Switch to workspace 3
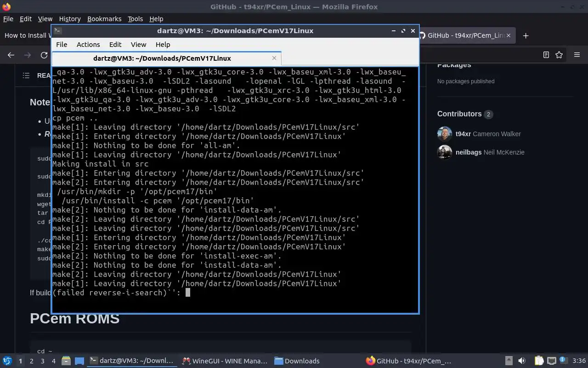588x368 pixels. tap(42, 361)
